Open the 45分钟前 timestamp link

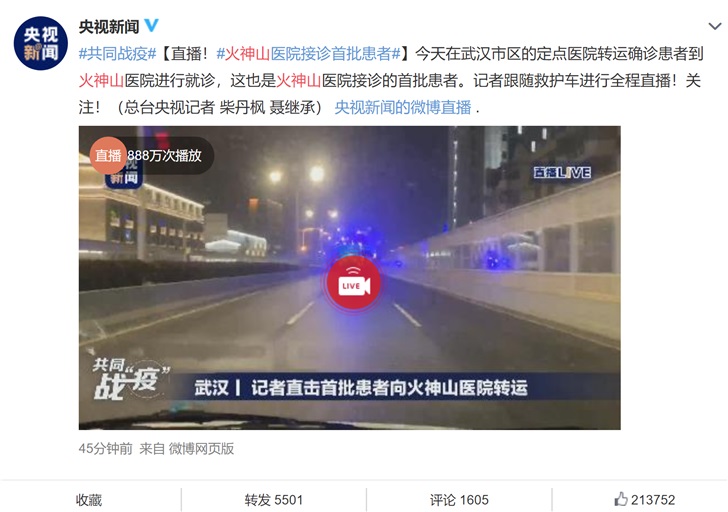click(105, 448)
